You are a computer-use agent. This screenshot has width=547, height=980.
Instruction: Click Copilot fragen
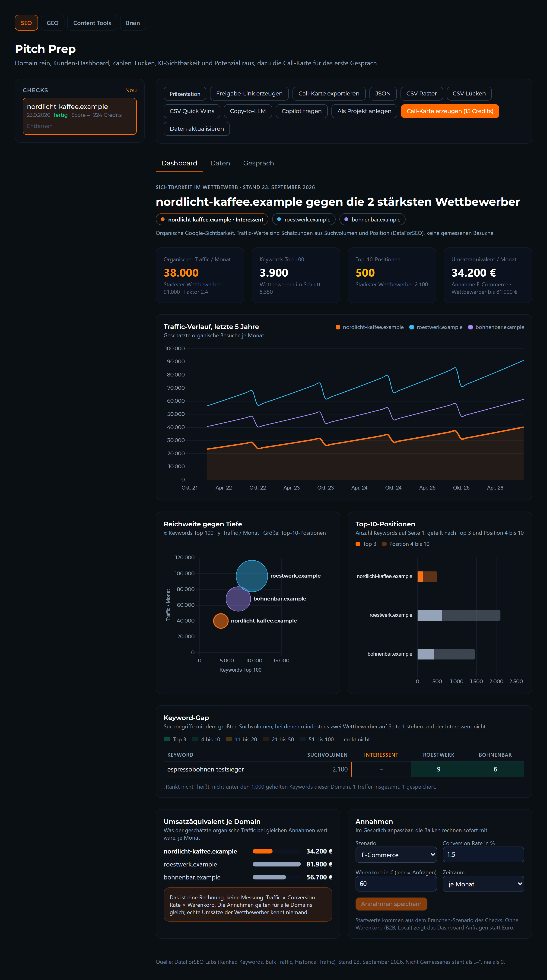coord(302,111)
